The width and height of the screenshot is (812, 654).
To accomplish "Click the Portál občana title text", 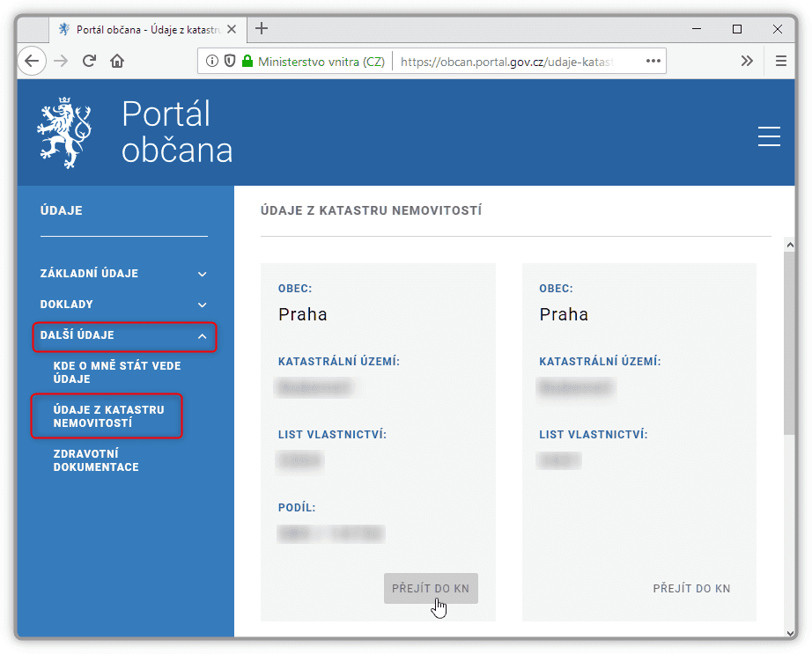I will point(177,131).
